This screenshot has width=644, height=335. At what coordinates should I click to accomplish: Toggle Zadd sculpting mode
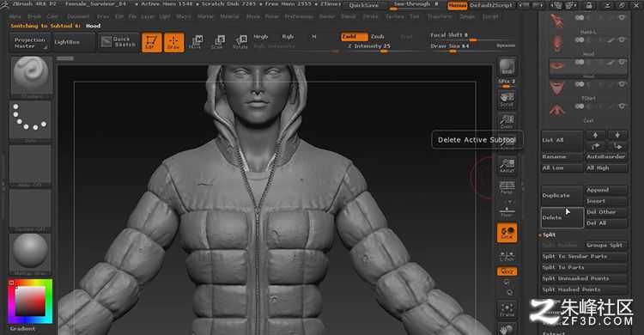(354, 37)
